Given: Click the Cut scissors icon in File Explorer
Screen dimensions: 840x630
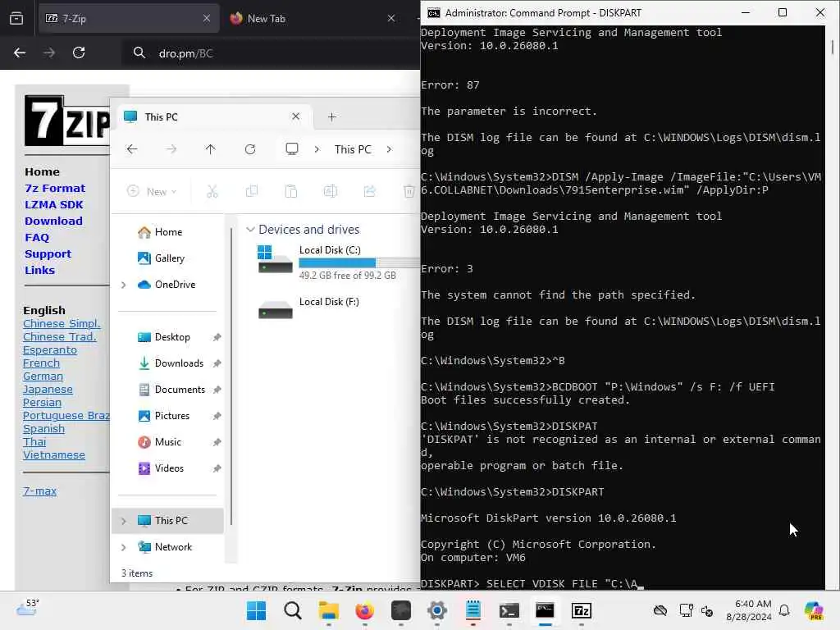Looking at the screenshot, I should (212, 191).
